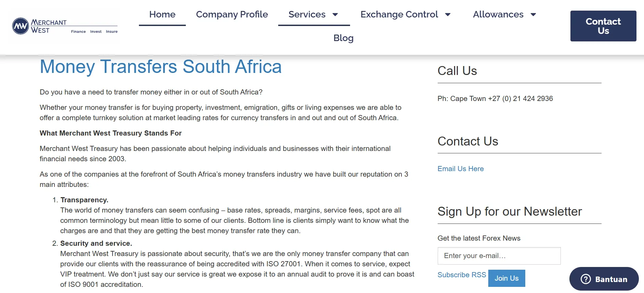Open the Home menu item
Viewport: 644px width, 293px height.
[x=162, y=14]
